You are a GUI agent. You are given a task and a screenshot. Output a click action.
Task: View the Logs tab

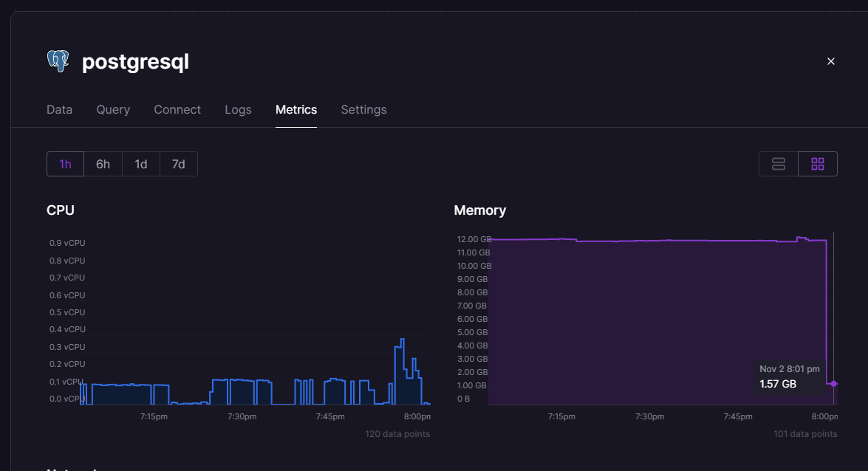click(x=238, y=109)
